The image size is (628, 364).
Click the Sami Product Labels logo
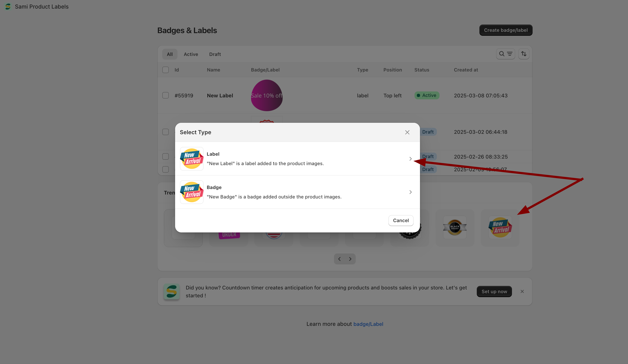tap(8, 7)
